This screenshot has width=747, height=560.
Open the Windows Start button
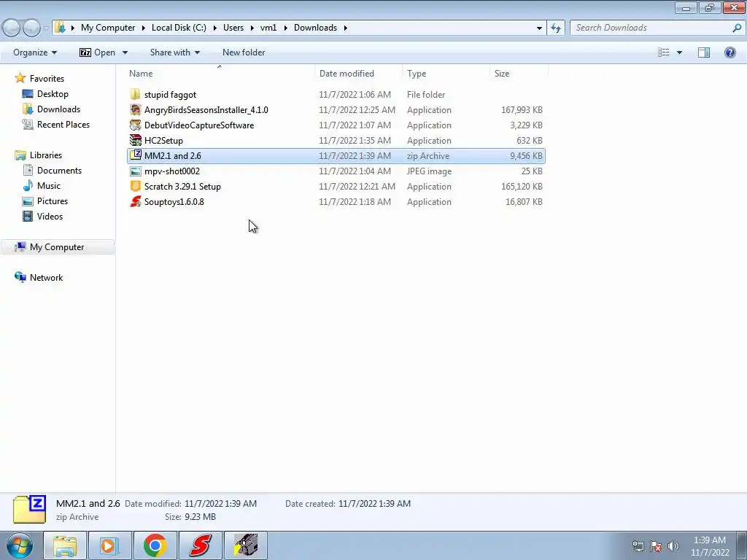[20, 545]
